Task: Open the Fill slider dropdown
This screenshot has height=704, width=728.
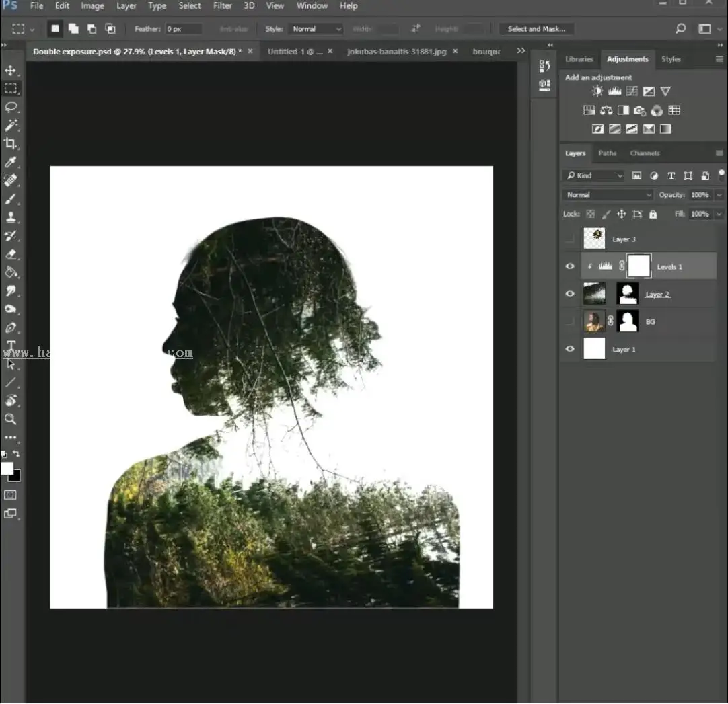Action: [719, 214]
